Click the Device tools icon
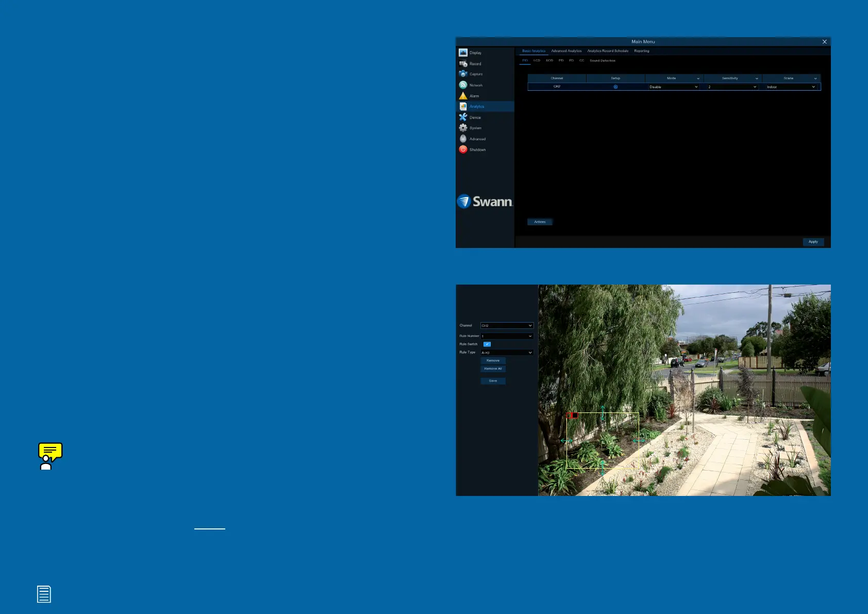Image resolution: width=868 pixels, height=614 pixels. click(463, 117)
